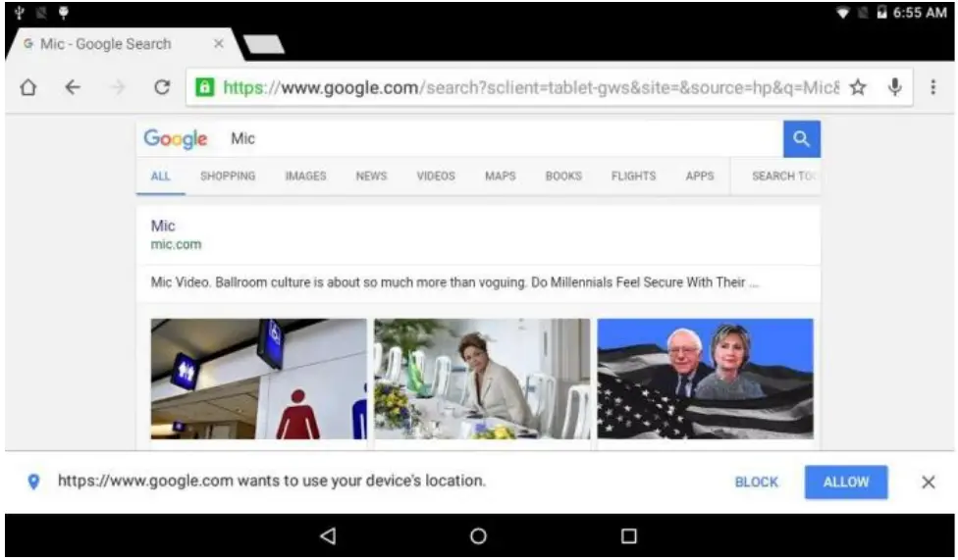This screenshot has width=958, height=560.
Task: Open the restroom signs thumbnail
Action: tap(259, 379)
